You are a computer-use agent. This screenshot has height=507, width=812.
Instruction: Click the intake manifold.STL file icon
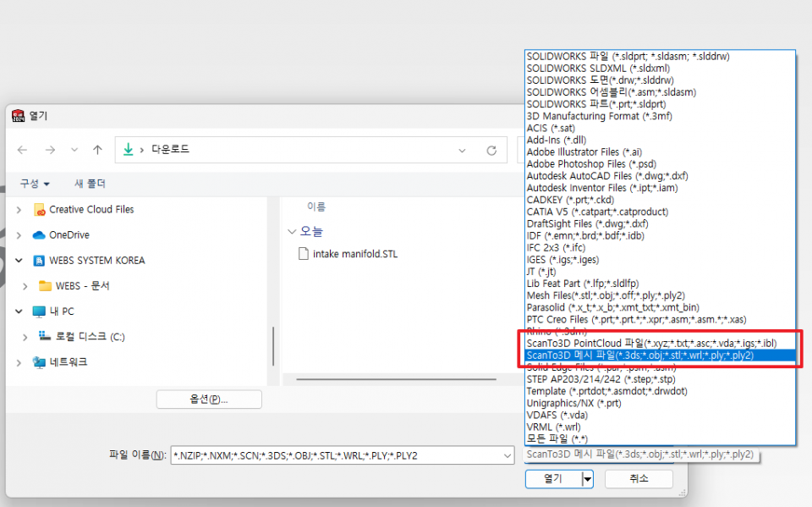click(x=304, y=254)
